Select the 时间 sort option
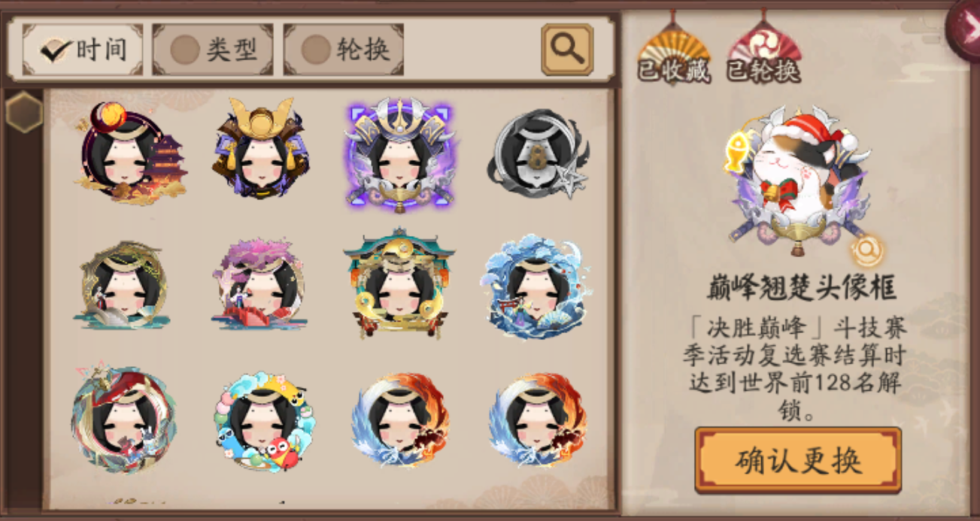The height and width of the screenshot is (521, 980). [x=83, y=50]
